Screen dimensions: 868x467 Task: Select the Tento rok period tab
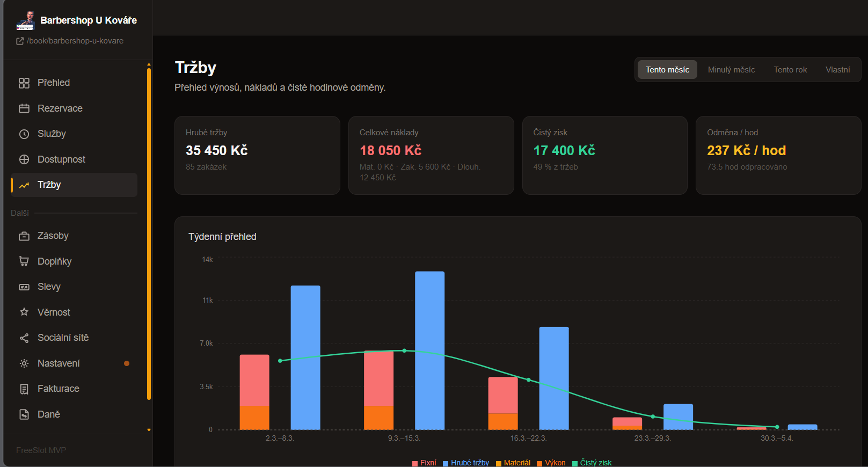[790, 70]
